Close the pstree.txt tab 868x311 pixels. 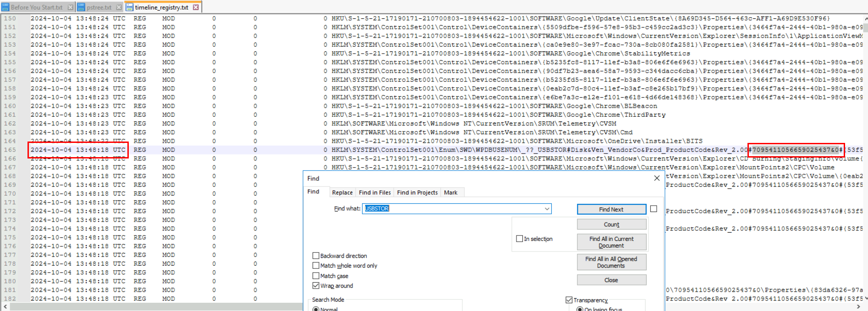119,7
